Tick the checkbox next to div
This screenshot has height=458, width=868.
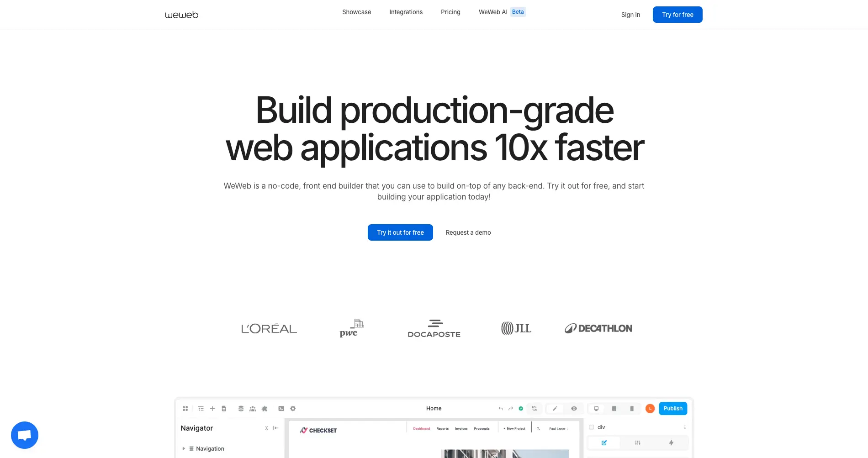click(x=592, y=427)
